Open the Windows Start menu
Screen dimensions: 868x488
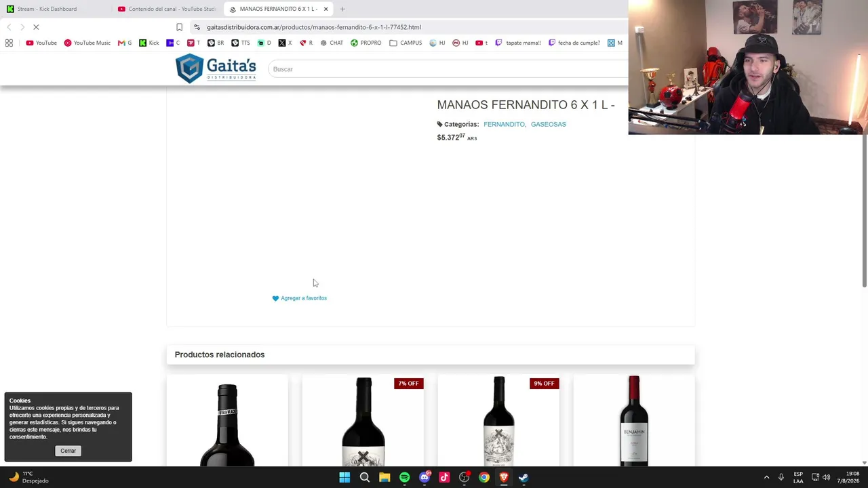point(344,477)
